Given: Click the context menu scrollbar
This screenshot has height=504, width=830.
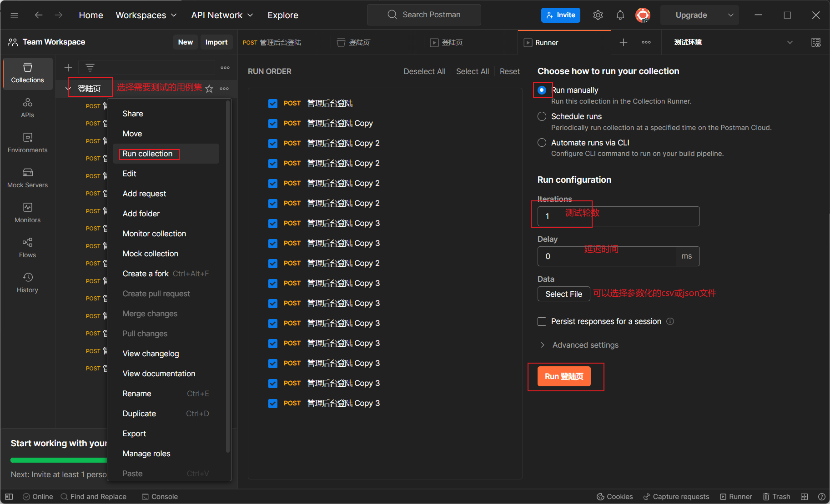Looking at the screenshot, I should 228,277.
